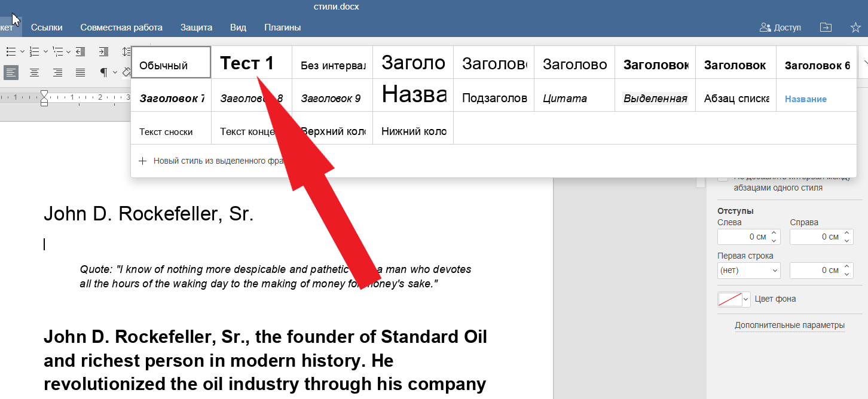Viewport: 868px width, 399px height.
Task: Apply the Тест 1 style
Action: (252, 62)
